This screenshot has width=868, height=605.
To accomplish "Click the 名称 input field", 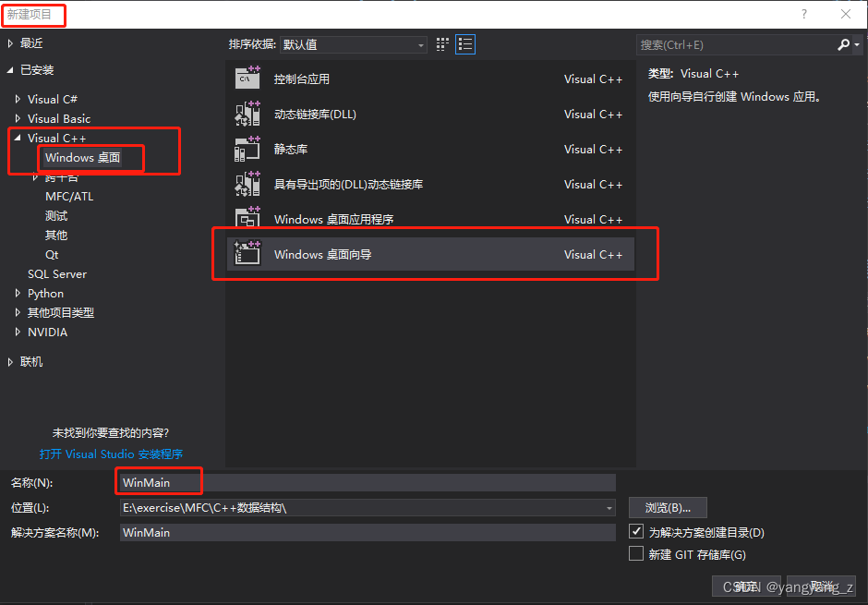I will (x=368, y=483).
